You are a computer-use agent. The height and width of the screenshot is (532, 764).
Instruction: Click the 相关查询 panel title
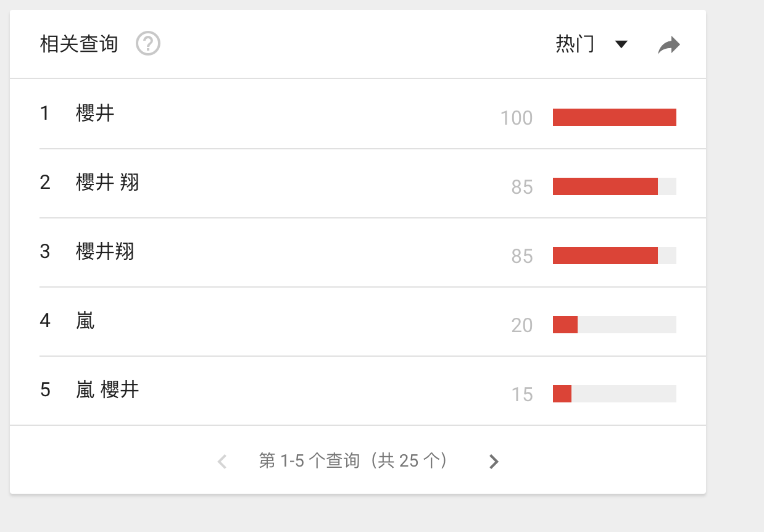(79, 44)
